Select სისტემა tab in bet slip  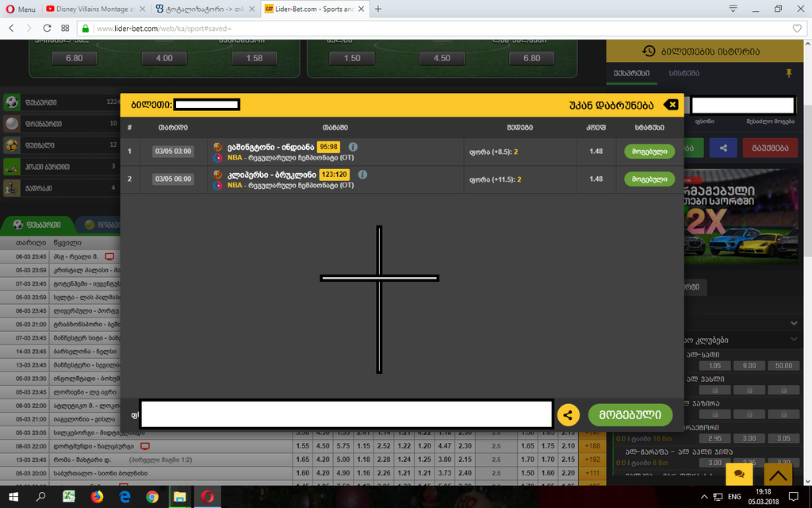point(684,73)
